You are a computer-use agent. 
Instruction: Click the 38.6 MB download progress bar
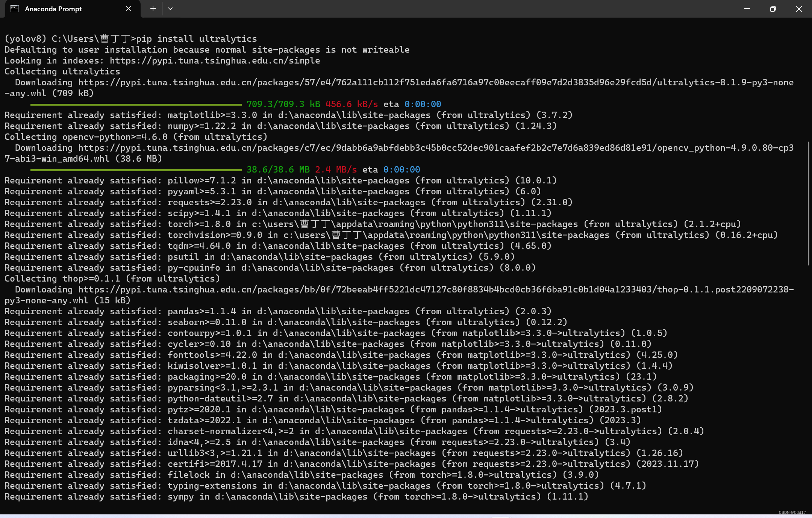click(x=136, y=170)
